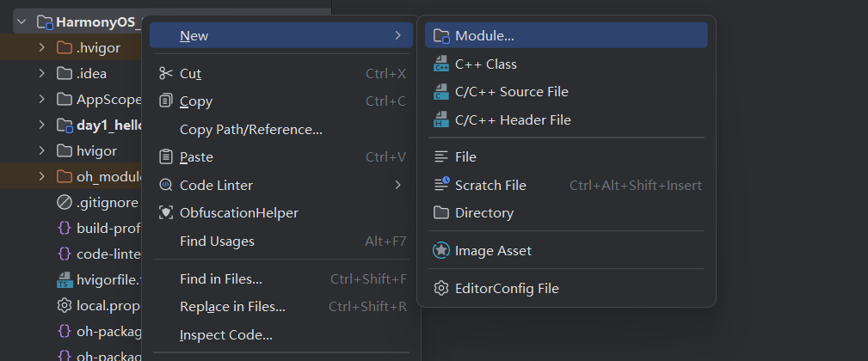868x361 pixels.
Task: Create an EditorConfig File
Action: click(x=566, y=288)
